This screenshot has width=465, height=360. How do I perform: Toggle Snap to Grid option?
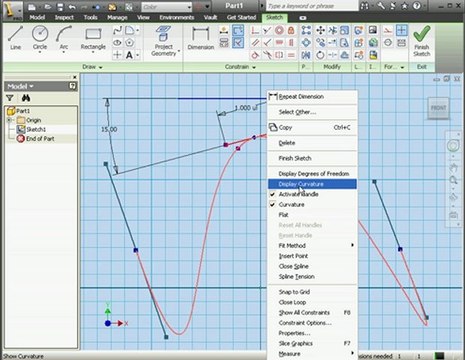(312, 292)
